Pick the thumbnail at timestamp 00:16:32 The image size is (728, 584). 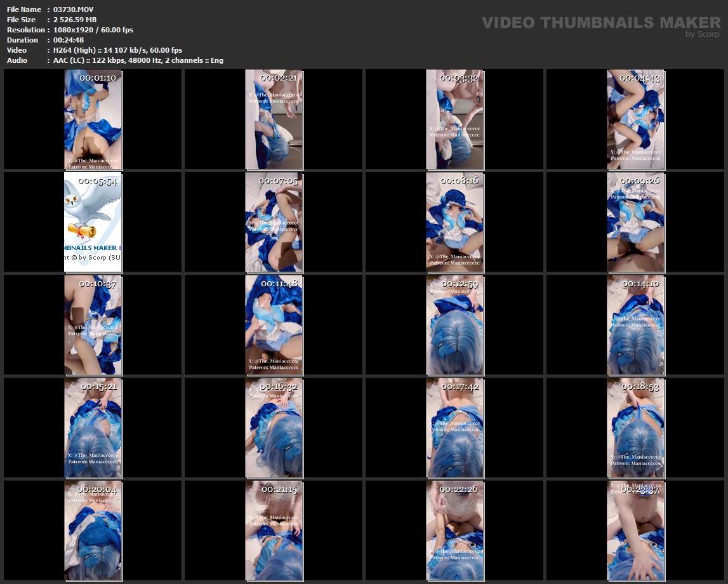coord(274,428)
